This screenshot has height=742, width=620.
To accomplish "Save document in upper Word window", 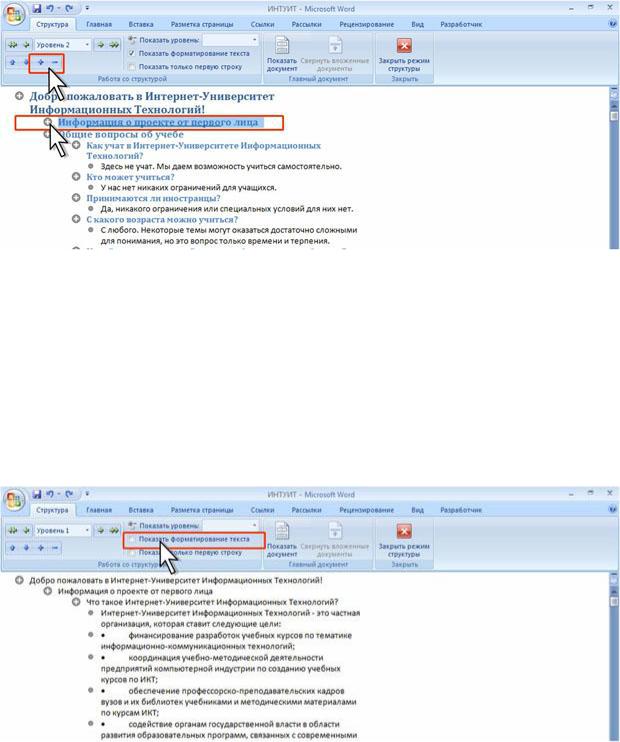I will (x=36, y=9).
